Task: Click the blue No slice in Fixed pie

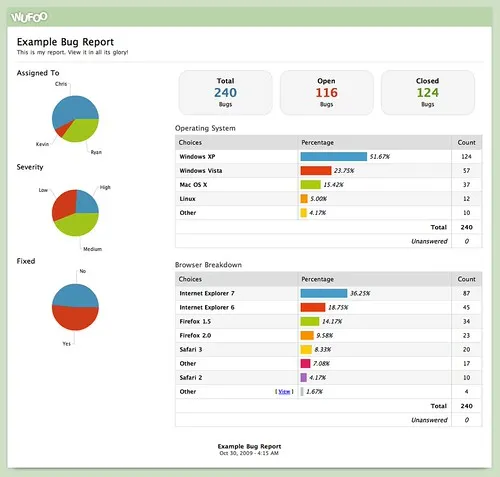Action: pyautogui.click(x=75, y=295)
